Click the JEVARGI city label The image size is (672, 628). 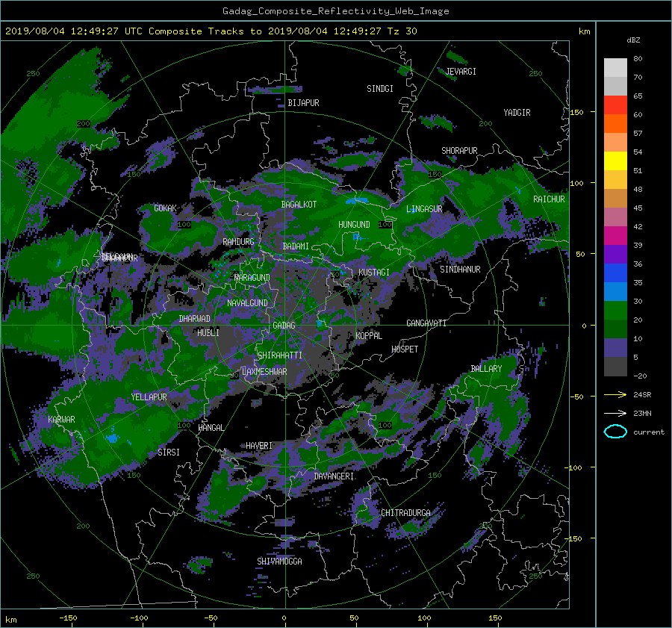461,72
